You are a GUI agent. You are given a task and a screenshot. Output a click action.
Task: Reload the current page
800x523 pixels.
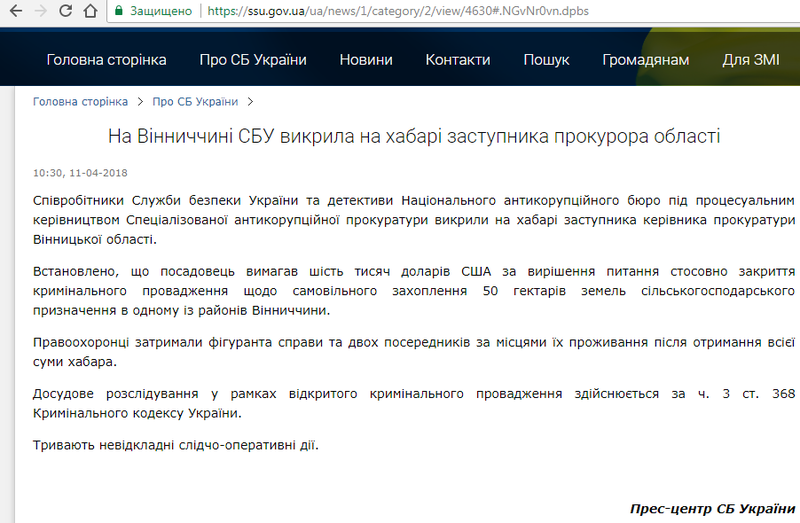(66, 12)
